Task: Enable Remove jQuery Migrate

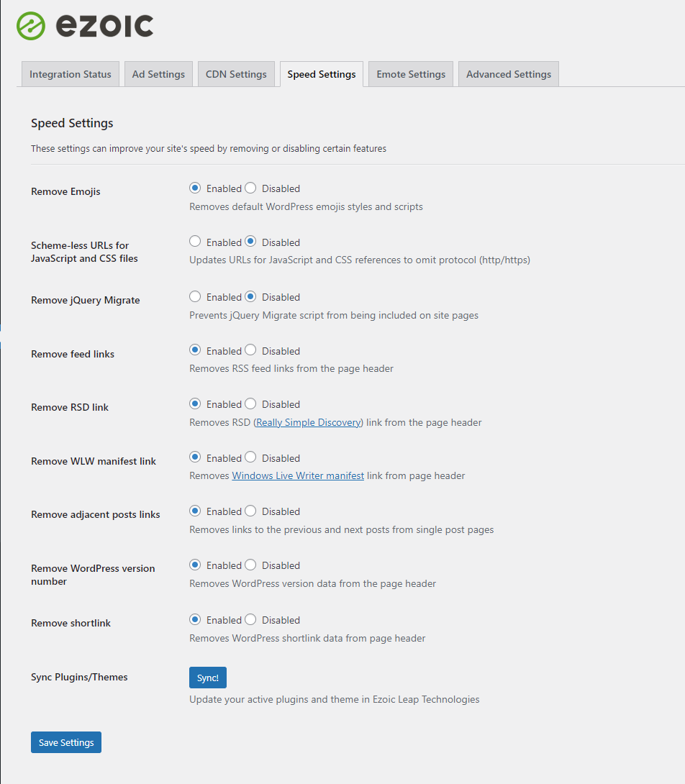Action: (195, 297)
